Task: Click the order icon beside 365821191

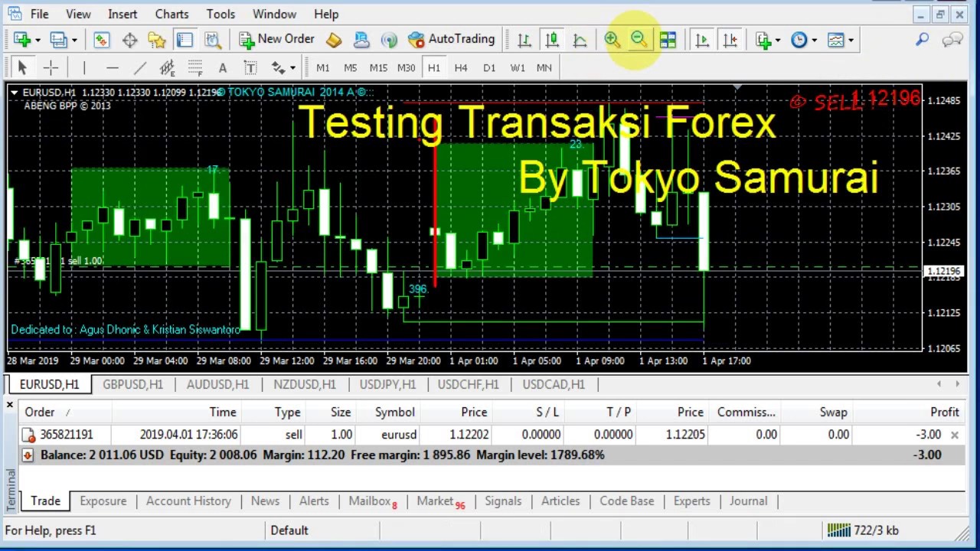Action: (28, 435)
